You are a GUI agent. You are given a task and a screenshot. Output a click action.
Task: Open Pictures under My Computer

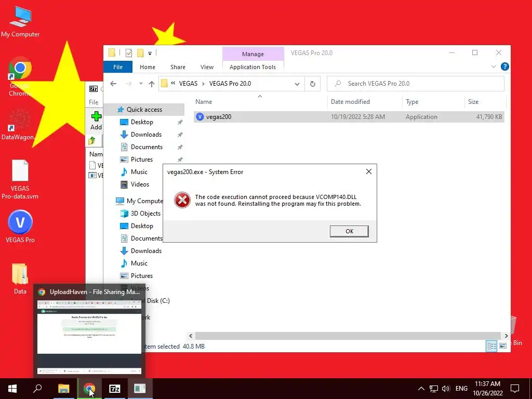pos(141,276)
